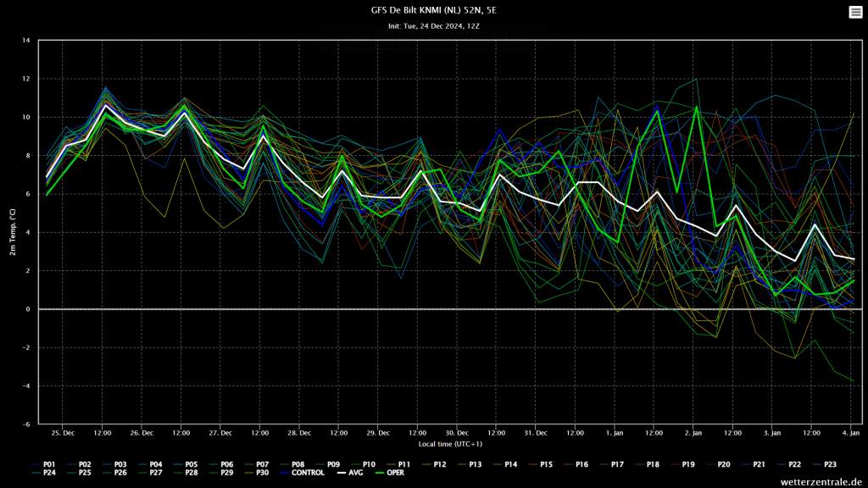Hide ensemble member P30 in legend
Screen dimensions: 868x488
pyautogui.click(x=257, y=473)
